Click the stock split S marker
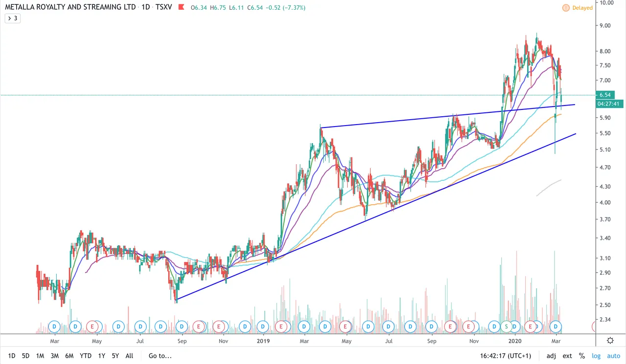This screenshot has width=626, height=364. [507, 326]
